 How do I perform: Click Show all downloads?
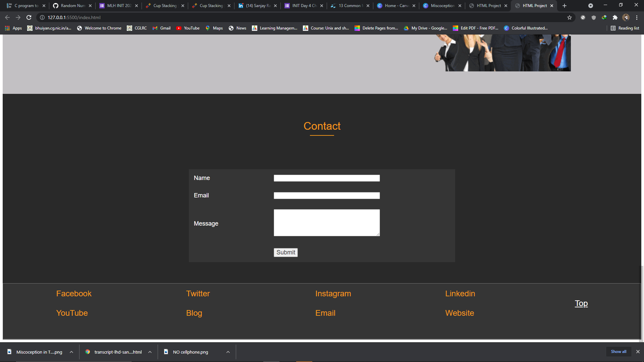click(618, 352)
